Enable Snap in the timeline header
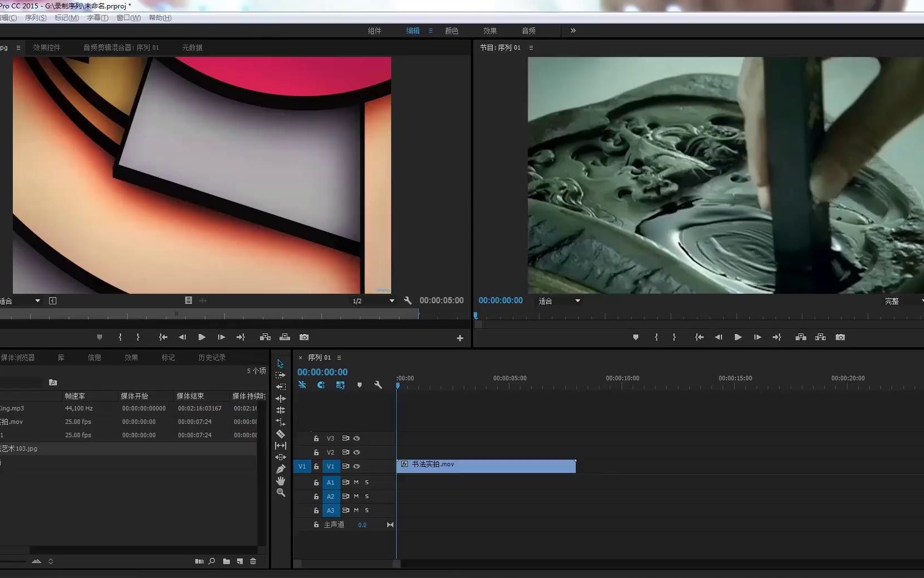Viewport: 924px width, 578px height. click(320, 385)
